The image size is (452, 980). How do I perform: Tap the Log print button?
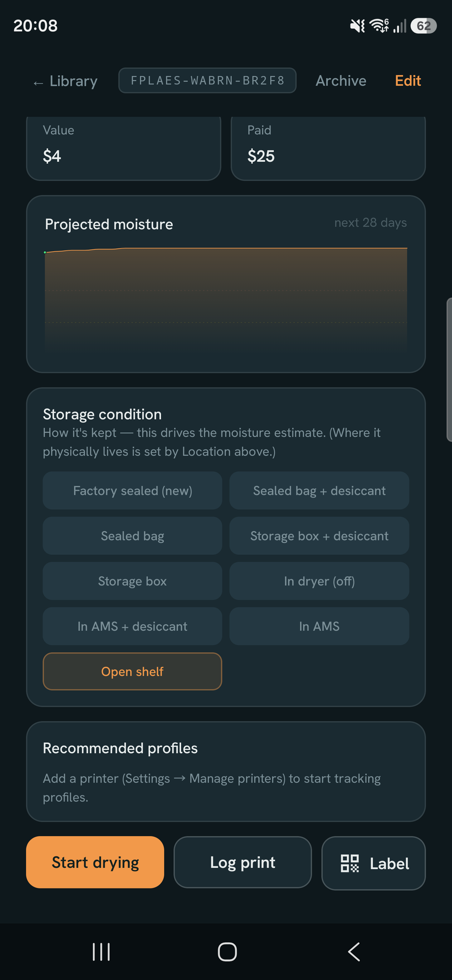tap(243, 862)
